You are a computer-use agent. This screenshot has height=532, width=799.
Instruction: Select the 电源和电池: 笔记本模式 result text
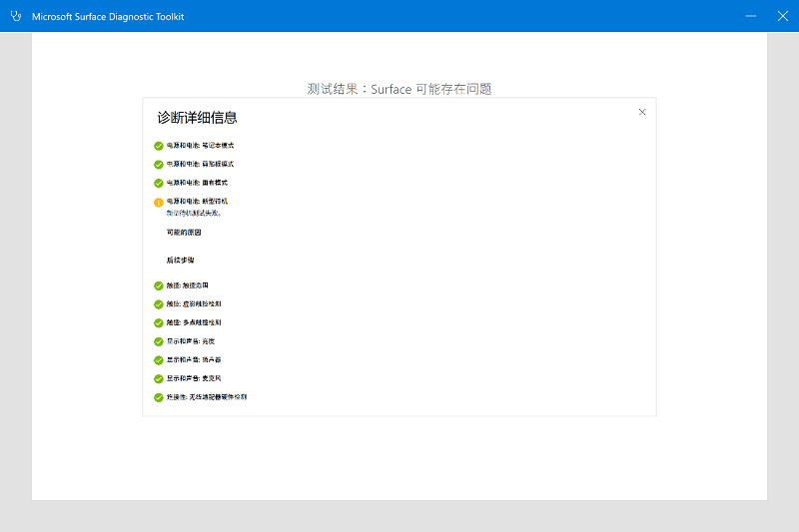click(201, 146)
